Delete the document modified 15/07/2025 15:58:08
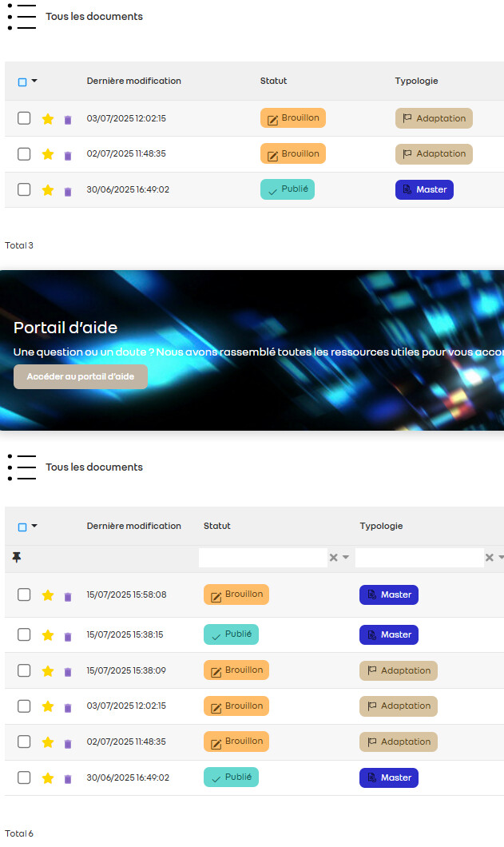 (68, 596)
